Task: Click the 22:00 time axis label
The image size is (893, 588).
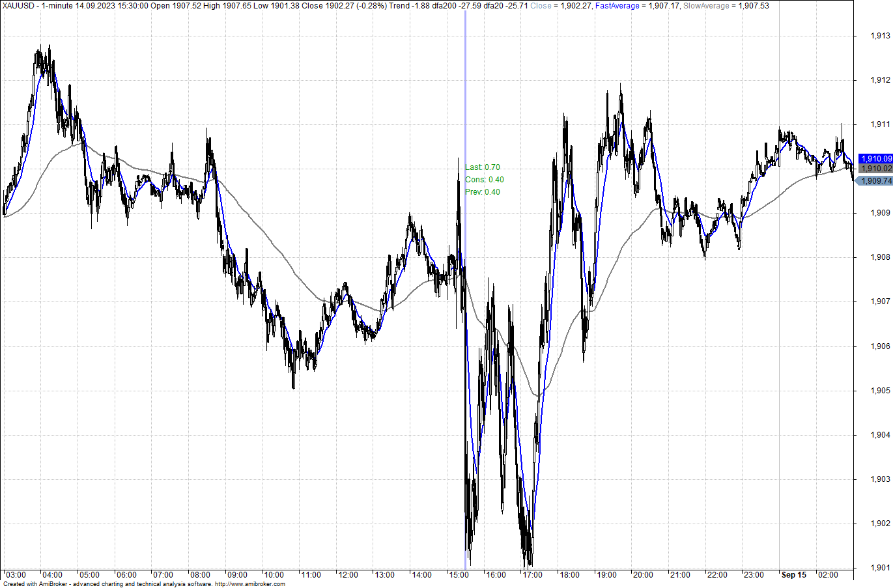Action: [717, 575]
